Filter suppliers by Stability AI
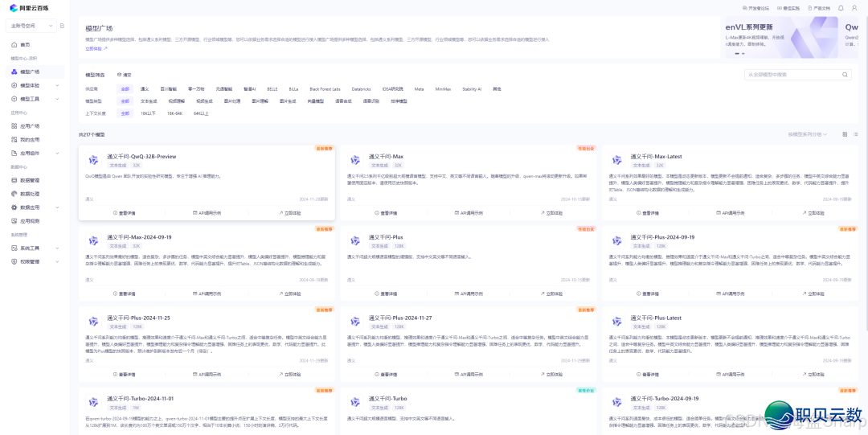The image size is (868, 435). [x=473, y=88]
